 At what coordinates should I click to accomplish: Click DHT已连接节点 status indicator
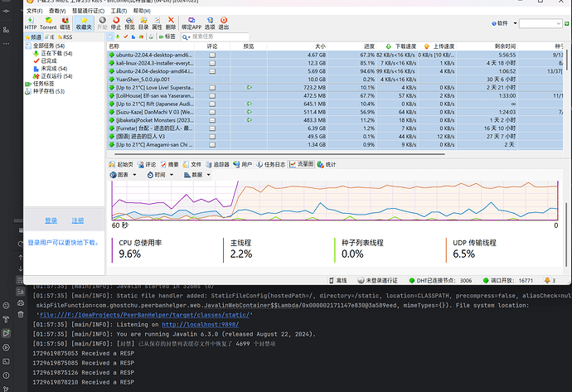[440, 280]
